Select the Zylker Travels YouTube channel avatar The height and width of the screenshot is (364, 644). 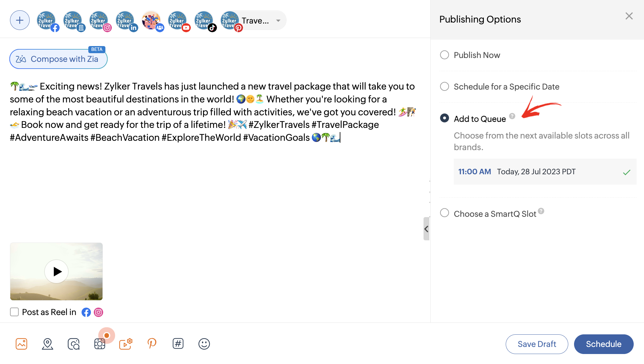(178, 20)
